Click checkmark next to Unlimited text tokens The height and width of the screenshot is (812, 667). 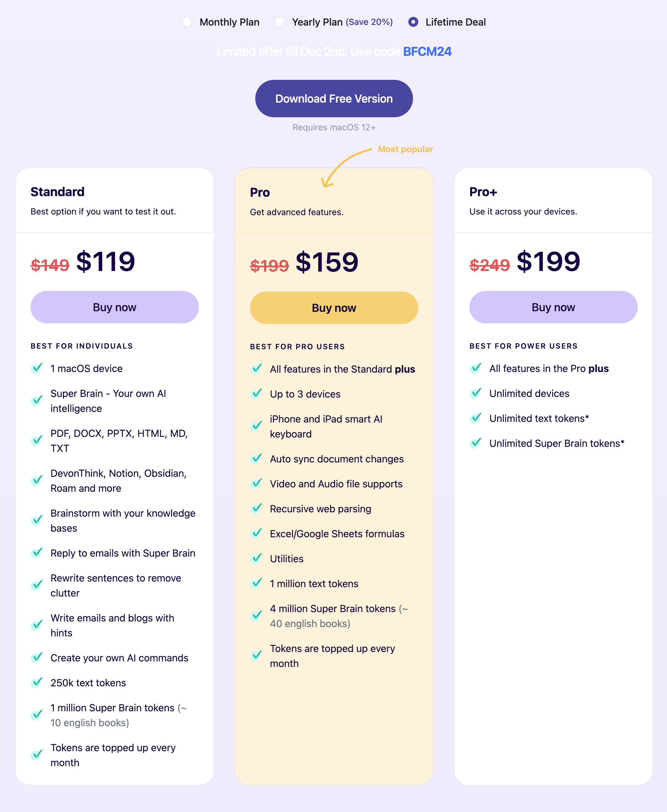coord(476,418)
